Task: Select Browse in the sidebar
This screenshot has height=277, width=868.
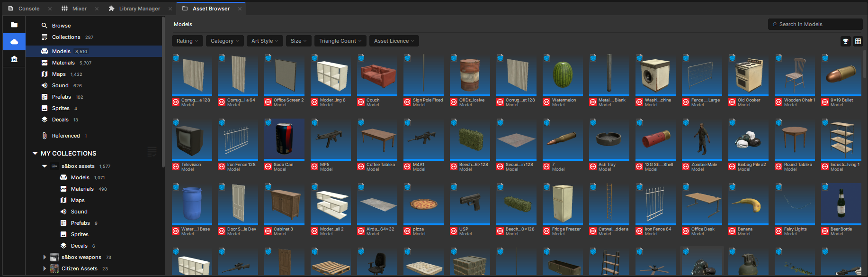Action: coord(94,26)
